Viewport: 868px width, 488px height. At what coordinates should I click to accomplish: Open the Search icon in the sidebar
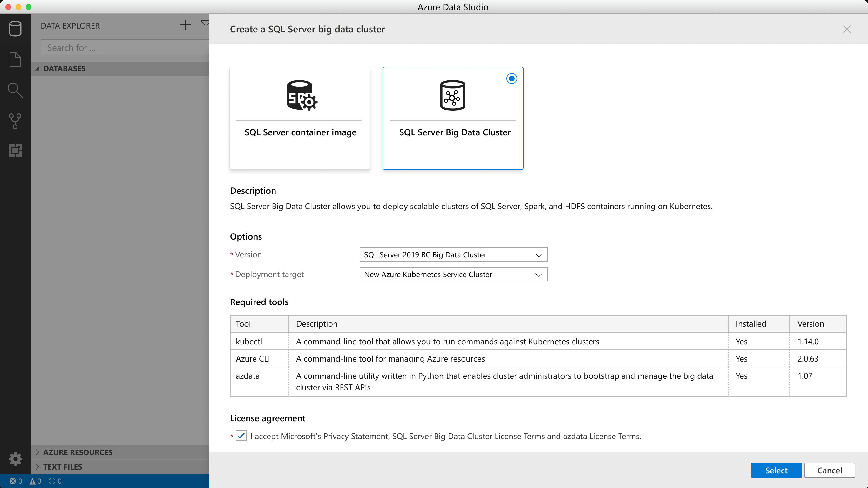point(15,90)
